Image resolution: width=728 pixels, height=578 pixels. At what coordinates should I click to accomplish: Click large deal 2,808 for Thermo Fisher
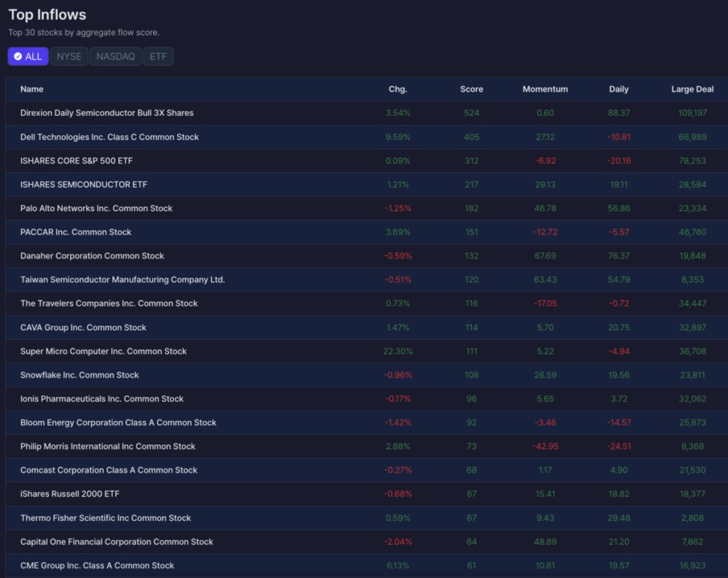click(x=692, y=518)
